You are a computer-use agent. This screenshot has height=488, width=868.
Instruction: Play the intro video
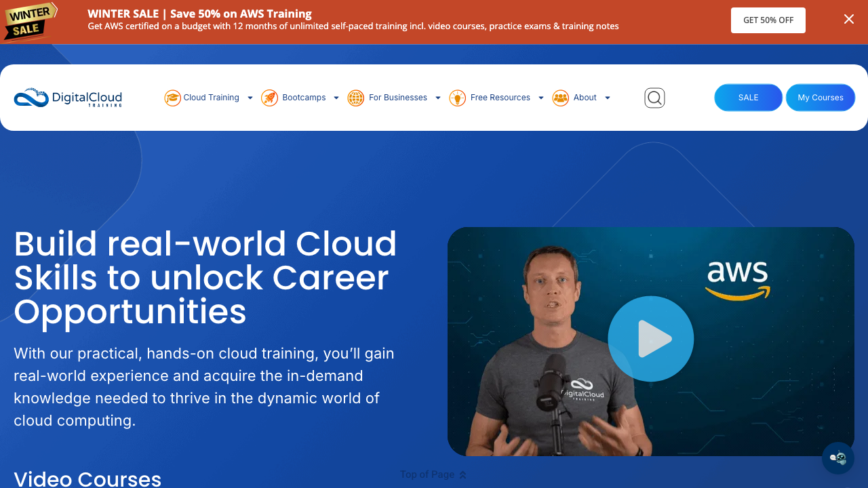pyautogui.click(x=650, y=338)
